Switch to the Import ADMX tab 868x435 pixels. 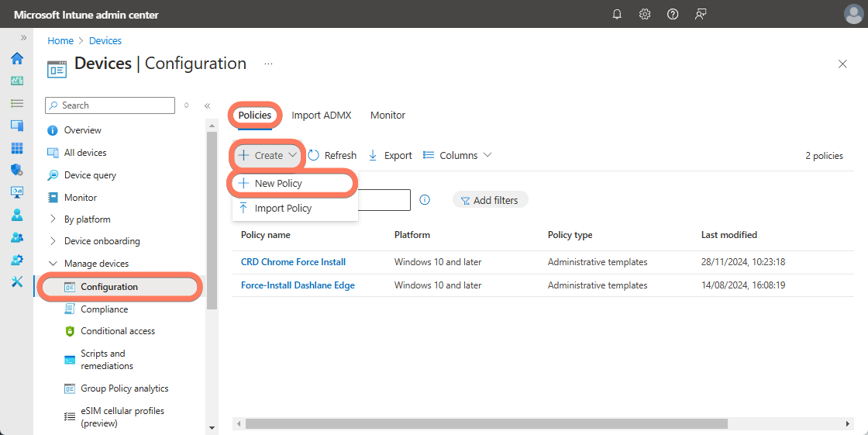(321, 115)
